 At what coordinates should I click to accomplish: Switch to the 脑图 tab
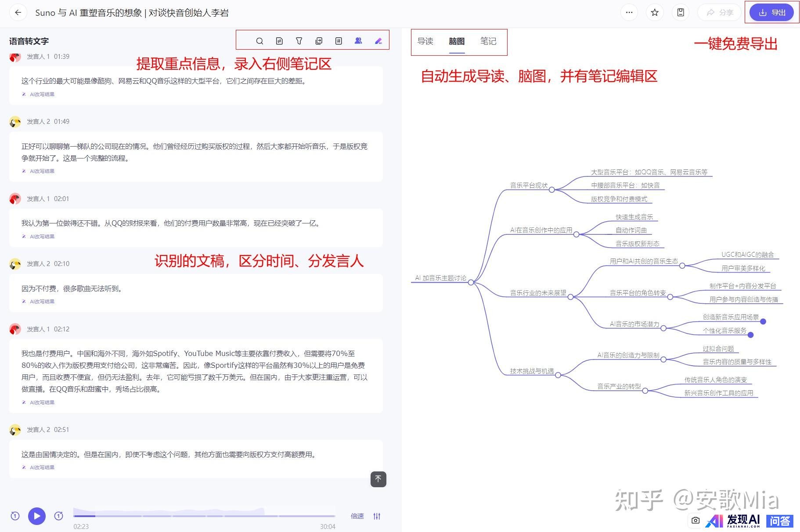coord(457,41)
